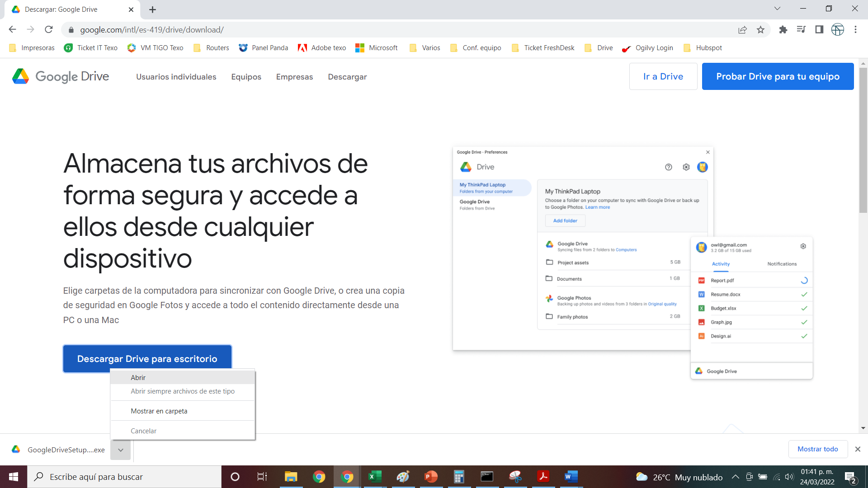This screenshot has height=488, width=868.
Task: Select Abrir in the download context menu
Action: point(138,377)
